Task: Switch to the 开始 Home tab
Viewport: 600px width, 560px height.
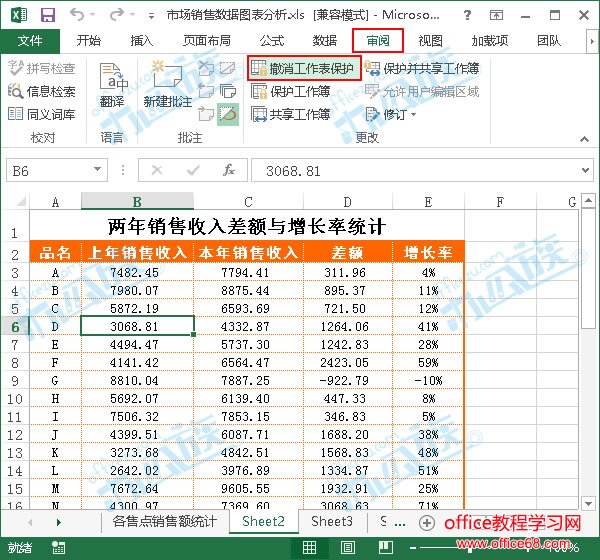Action: 88,41
